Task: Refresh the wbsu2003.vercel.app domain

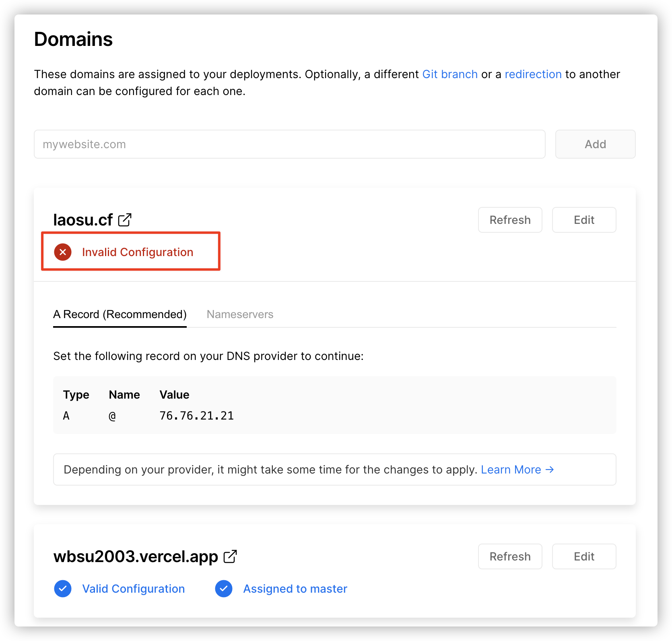Action: click(x=510, y=556)
